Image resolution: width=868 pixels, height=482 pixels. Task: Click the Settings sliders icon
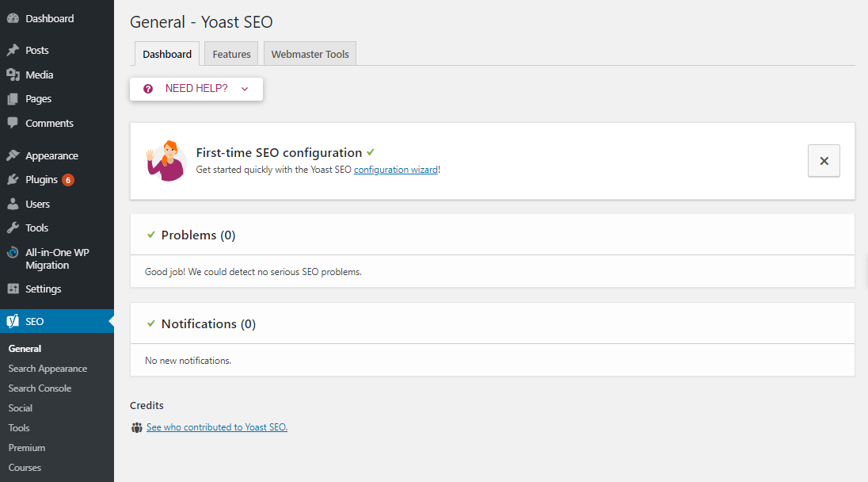tap(13, 289)
